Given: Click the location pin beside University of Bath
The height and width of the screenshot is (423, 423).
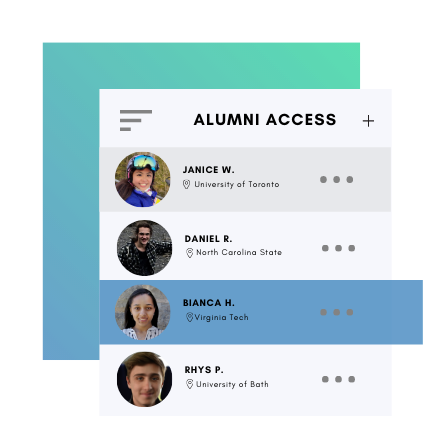Looking at the screenshot, I should click(189, 384).
